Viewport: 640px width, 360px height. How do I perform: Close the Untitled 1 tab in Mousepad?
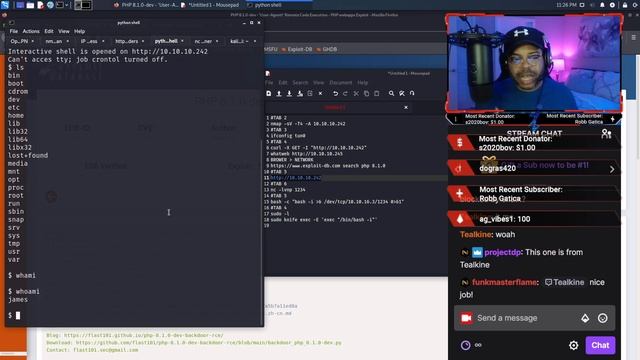point(406,107)
